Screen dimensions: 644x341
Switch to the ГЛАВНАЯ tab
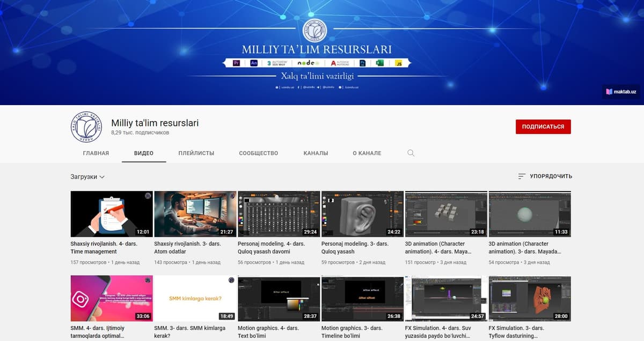coord(96,153)
